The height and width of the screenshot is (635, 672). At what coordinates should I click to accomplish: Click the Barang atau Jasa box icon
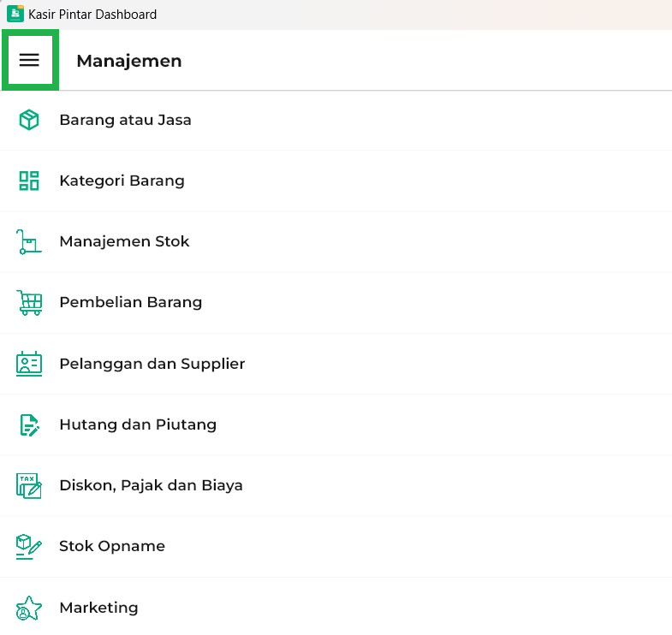tap(29, 120)
